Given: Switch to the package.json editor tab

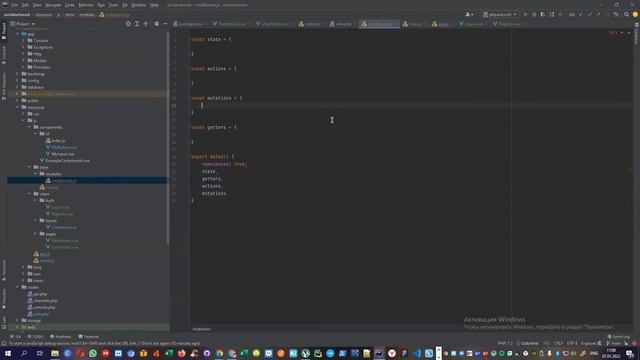Looking at the screenshot, I should click(x=190, y=24).
